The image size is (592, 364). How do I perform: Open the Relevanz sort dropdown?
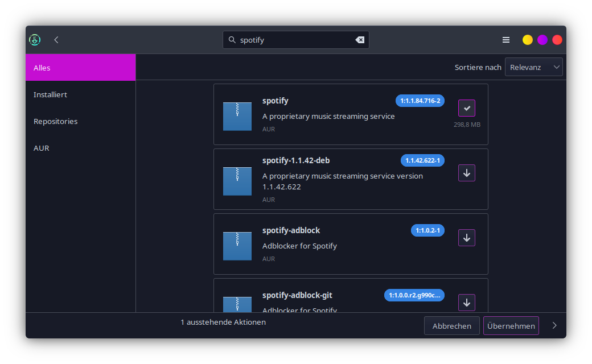pyautogui.click(x=533, y=67)
